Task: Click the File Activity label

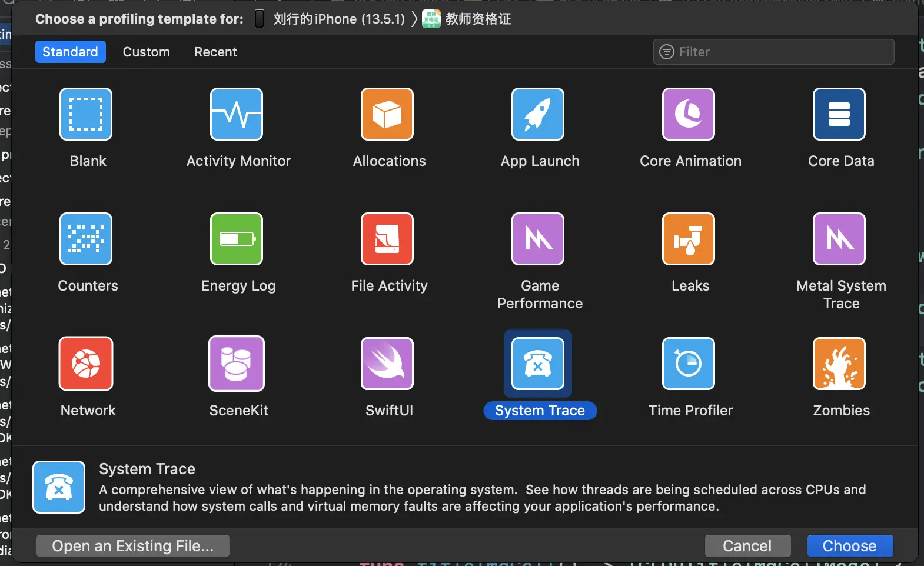Action: (x=389, y=286)
